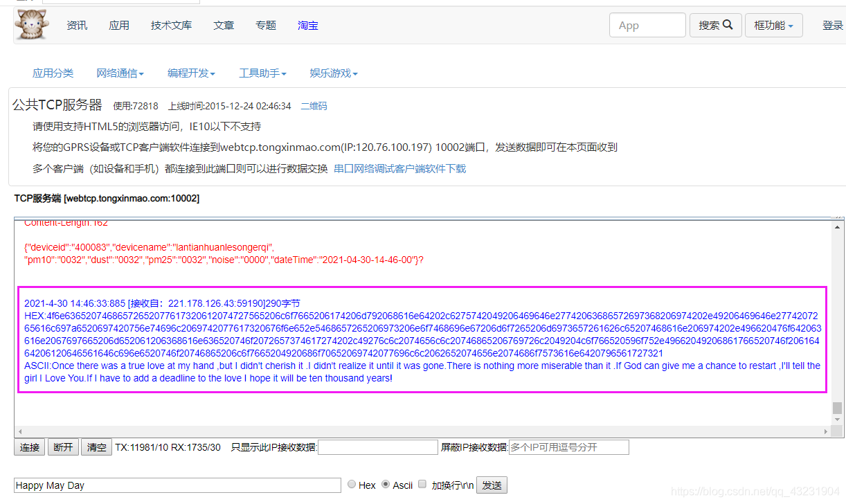Expand the 网络通信 dropdown
The image size is (846, 504).
(x=120, y=73)
